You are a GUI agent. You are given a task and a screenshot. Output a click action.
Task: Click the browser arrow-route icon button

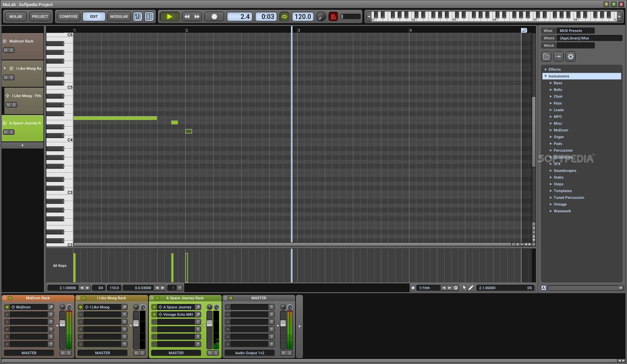coord(558,57)
